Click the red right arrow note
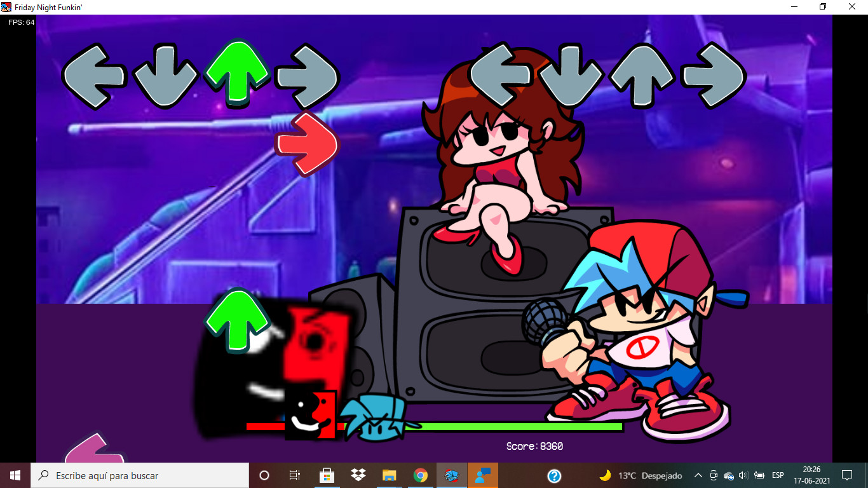Image resolution: width=868 pixels, height=488 pixels. tap(308, 144)
